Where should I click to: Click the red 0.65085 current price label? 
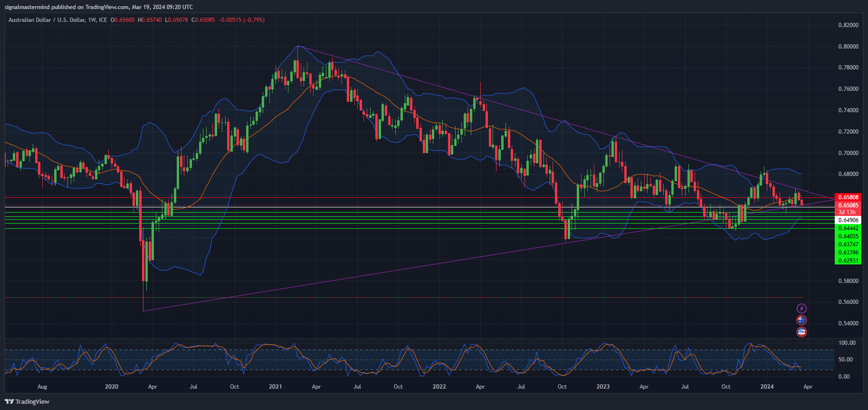pyautogui.click(x=848, y=205)
